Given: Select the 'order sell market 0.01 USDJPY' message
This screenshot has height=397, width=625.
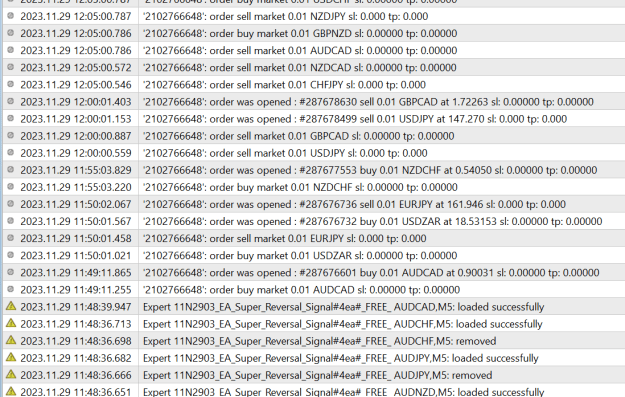Looking at the screenshot, I should coord(285,153).
